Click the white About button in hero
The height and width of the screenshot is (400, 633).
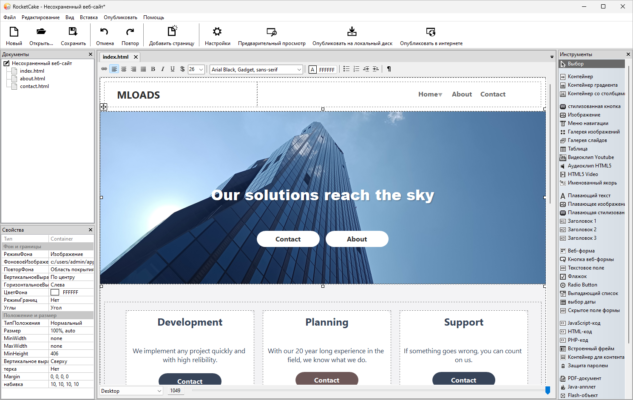click(357, 239)
